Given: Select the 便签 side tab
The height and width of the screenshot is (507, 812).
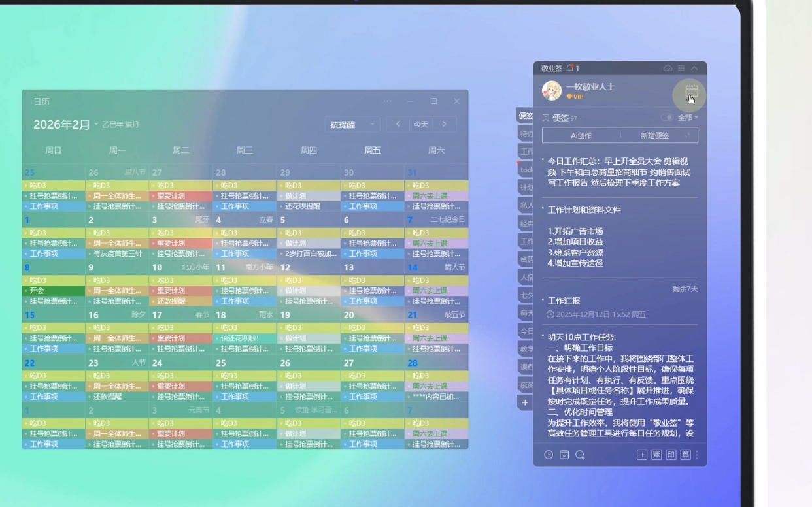Looking at the screenshot, I should 525,116.
